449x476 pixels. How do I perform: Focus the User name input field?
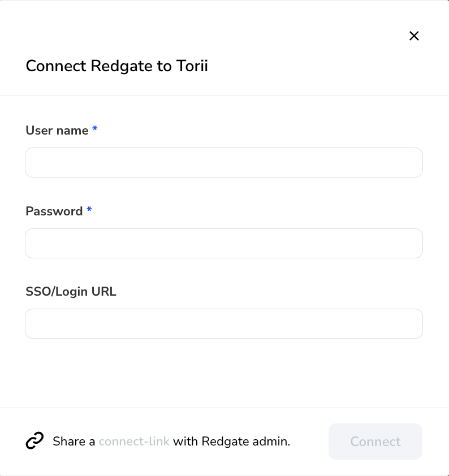224,162
